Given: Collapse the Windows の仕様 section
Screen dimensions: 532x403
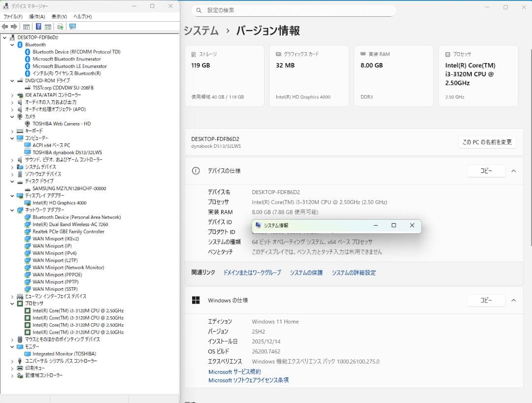Looking at the screenshot, I should [514, 300].
